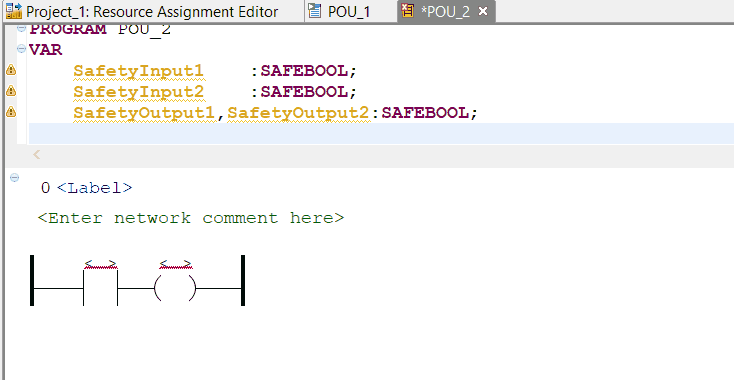Click warning marker beside SafetyInput2
This screenshot has width=734, height=380.
[10, 91]
